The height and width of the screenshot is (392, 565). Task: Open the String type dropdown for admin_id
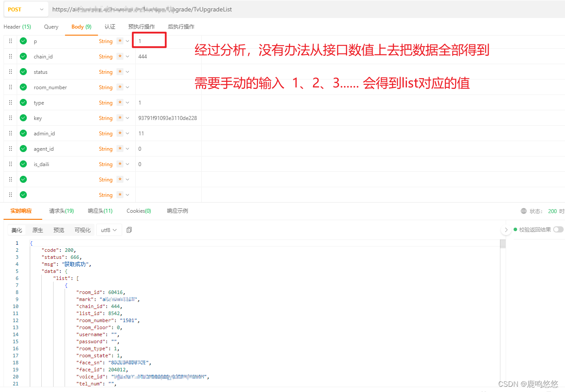(105, 133)
